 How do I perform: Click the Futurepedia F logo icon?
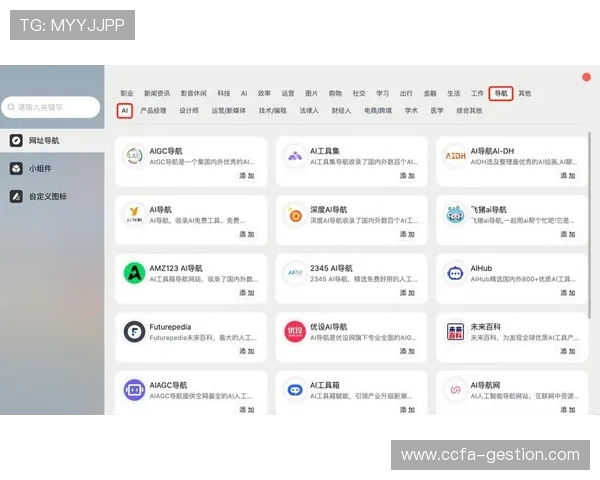(x=134, y=331)
